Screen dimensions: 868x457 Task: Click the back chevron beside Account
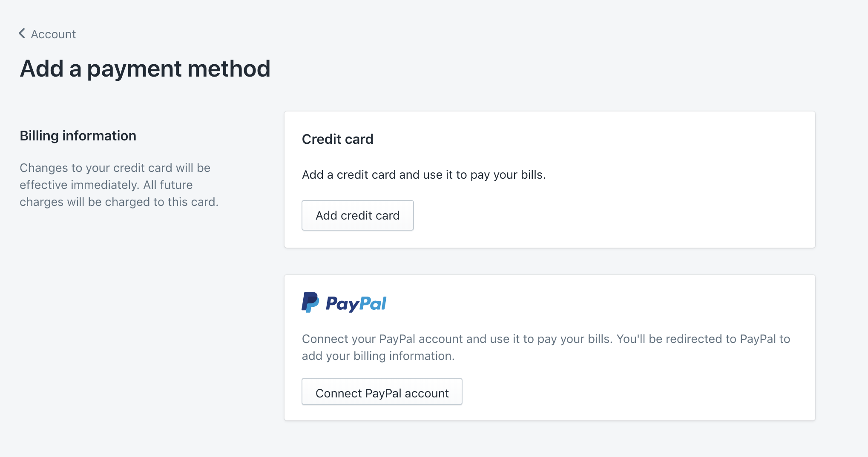[x=22, y=34]
